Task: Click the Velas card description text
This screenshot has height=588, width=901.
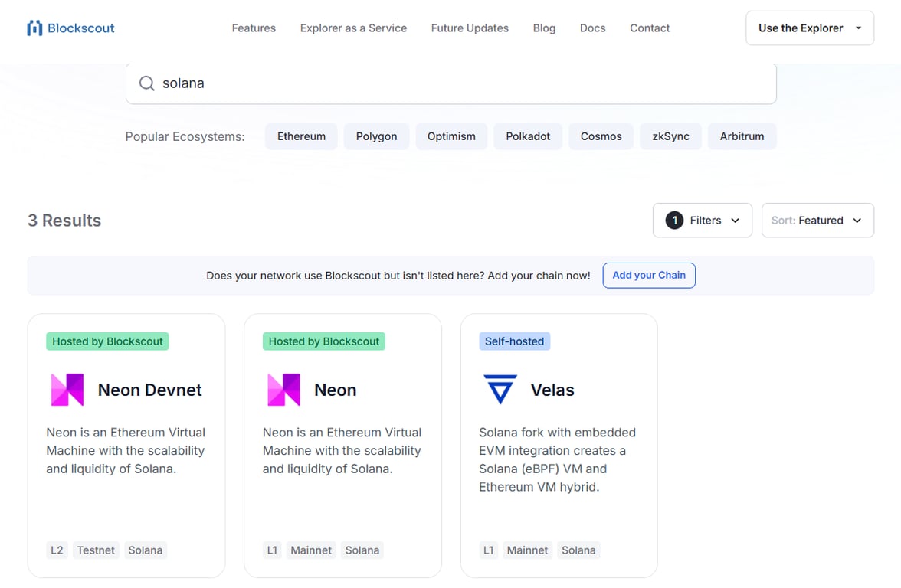Action: 558,459
